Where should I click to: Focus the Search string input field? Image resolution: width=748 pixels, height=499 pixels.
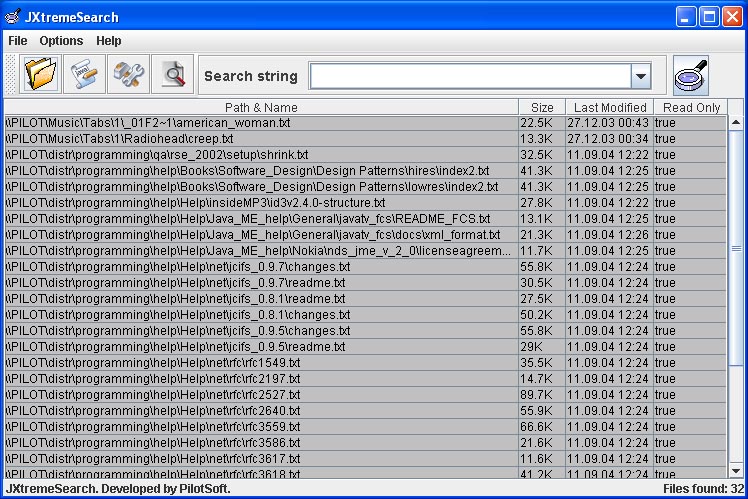point(470,76)
